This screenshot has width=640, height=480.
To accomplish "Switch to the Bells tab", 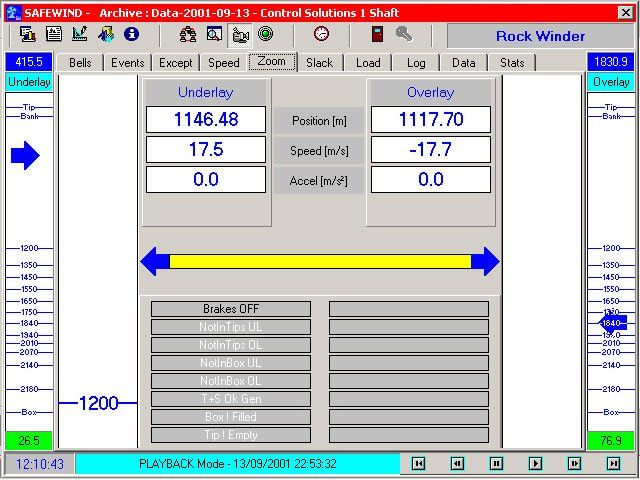I will coord(80,63).
